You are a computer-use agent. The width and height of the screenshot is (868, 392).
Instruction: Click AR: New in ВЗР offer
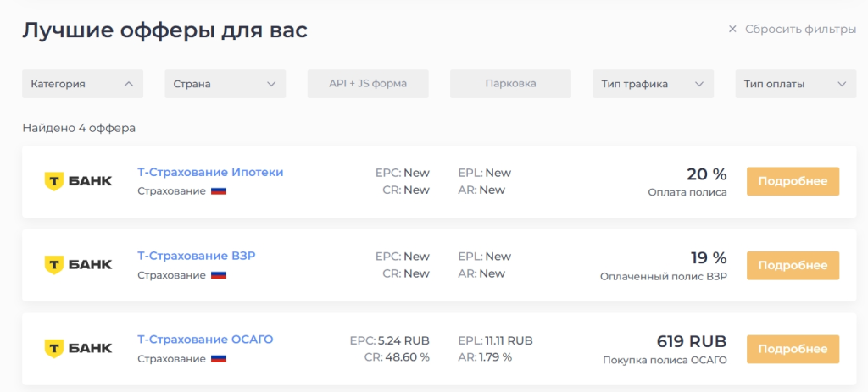click(481, 273)
